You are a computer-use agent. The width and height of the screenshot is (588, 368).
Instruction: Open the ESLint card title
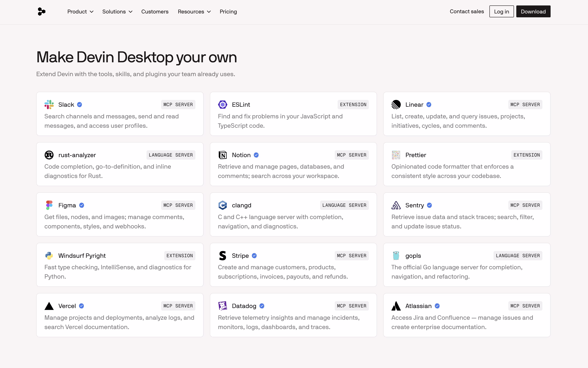click(241, 104)
